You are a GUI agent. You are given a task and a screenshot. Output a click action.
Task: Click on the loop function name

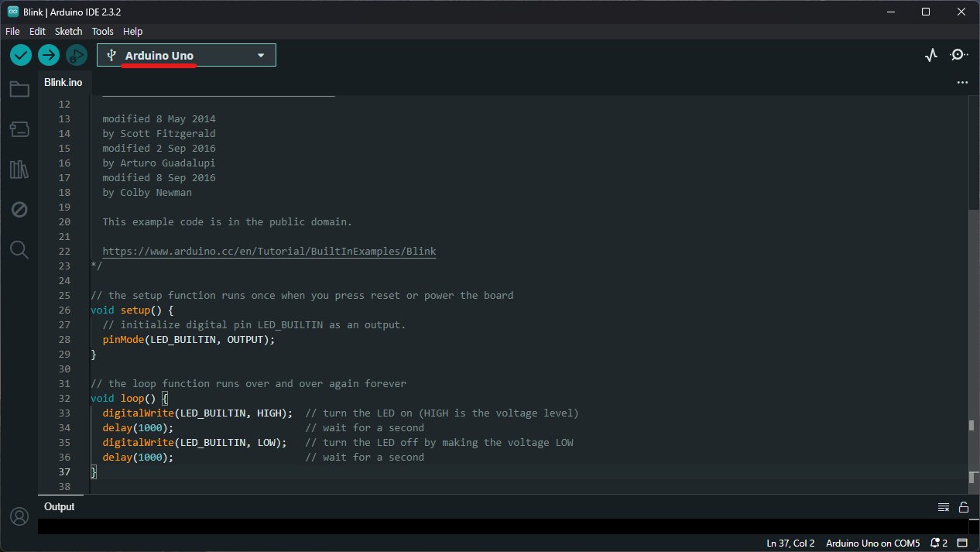pyautogui.click(x=132, y=399)
